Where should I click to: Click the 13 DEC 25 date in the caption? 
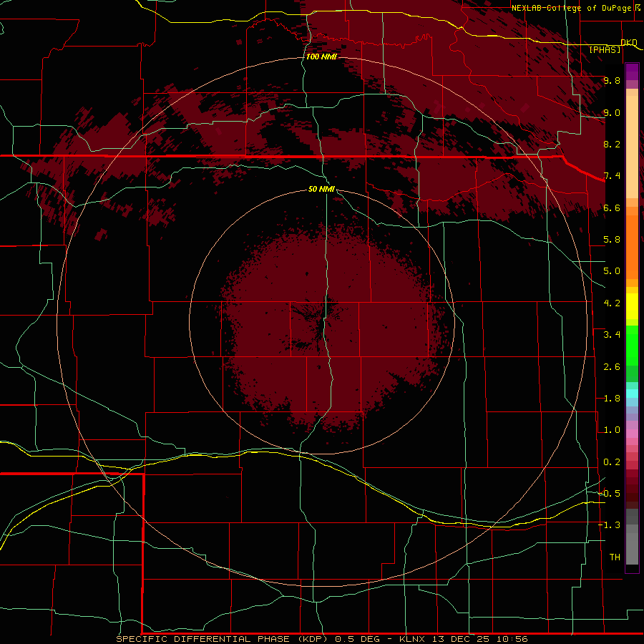point(462,639)
